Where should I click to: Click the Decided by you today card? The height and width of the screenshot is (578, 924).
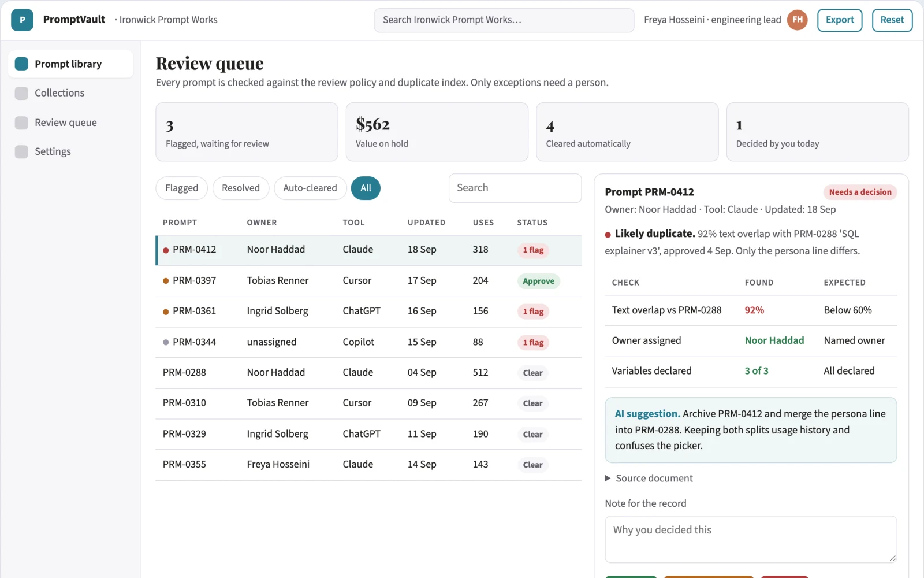(x=817, y=132)
